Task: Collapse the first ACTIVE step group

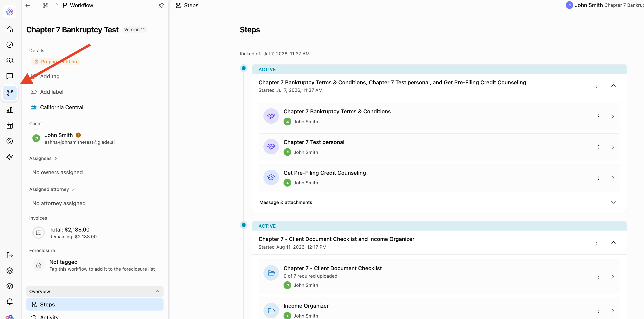Action: (613, 86)
